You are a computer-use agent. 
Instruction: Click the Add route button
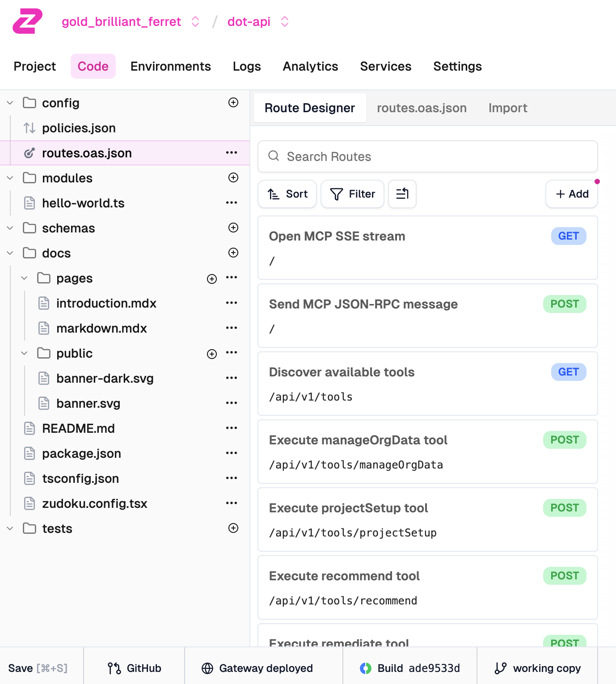tap(571, 194)
